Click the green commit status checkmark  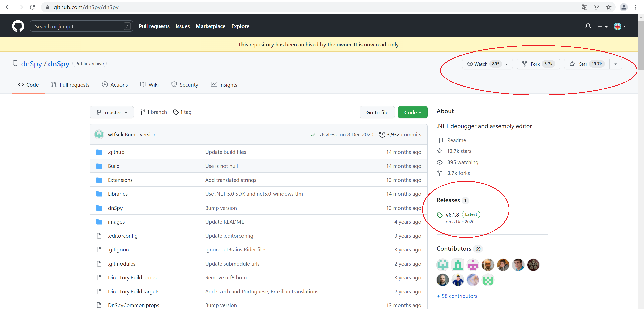coord(313,135)
